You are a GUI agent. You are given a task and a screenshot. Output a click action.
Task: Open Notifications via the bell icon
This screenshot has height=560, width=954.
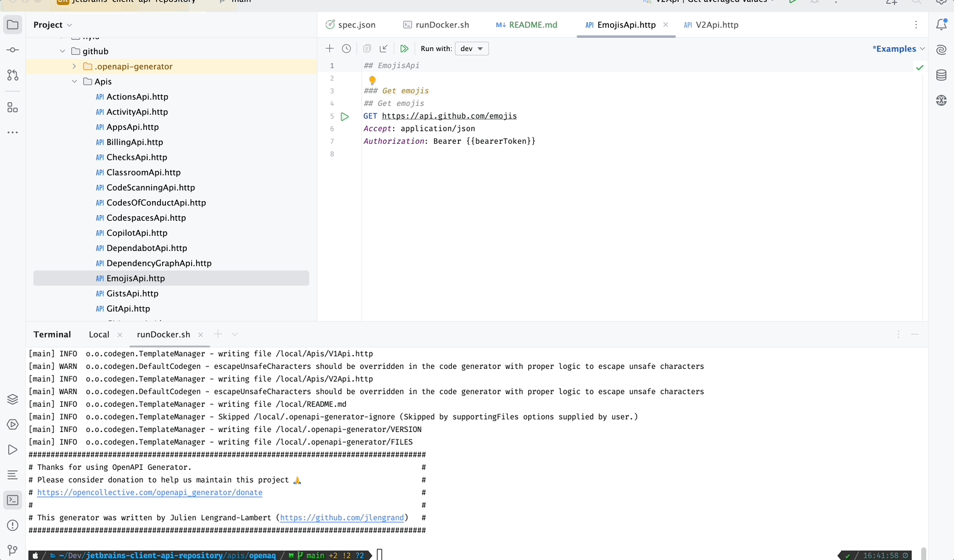(941, 24)
